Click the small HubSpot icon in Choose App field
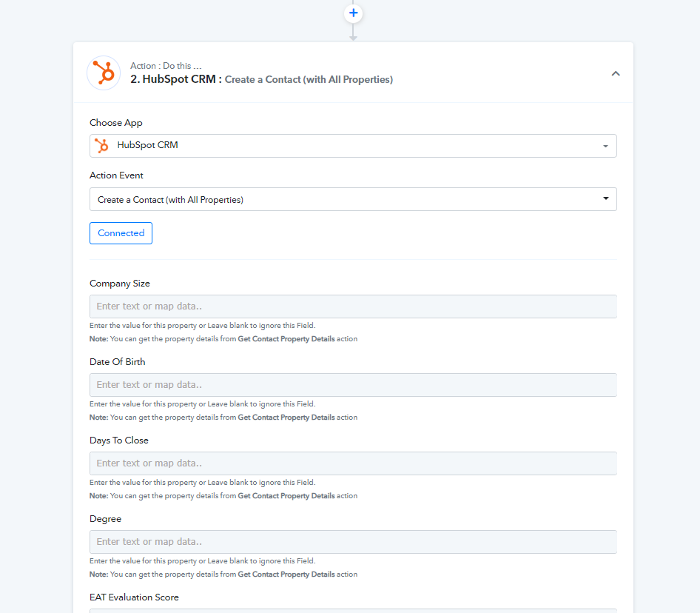The height and width of the screenshot is (613, 700). [x=102, y=146]
